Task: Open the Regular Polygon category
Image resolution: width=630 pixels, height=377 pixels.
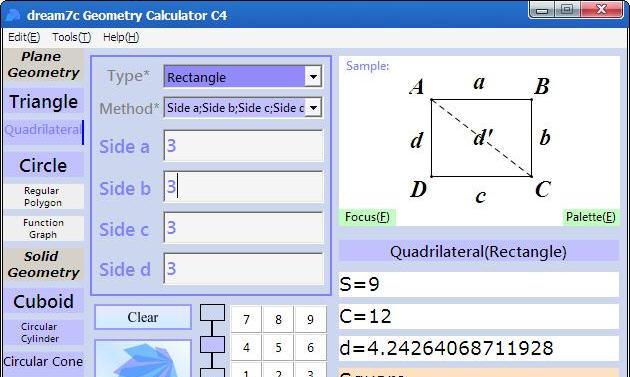Action: 44,197
